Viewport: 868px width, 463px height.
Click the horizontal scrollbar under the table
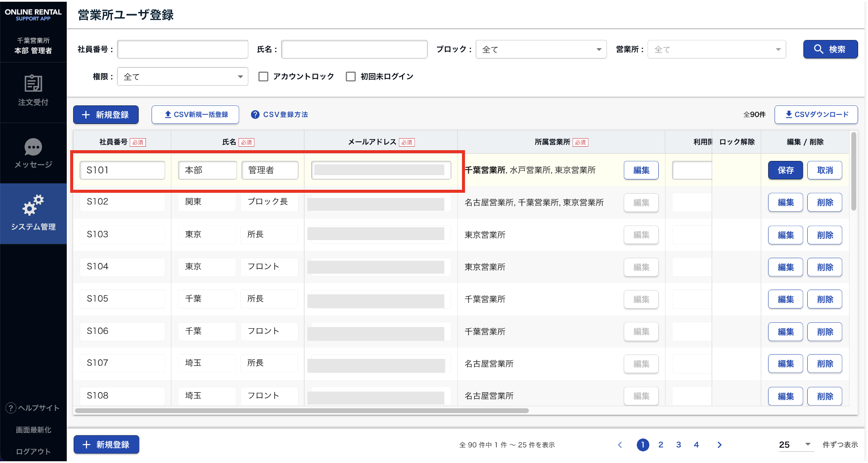(301, 411)
